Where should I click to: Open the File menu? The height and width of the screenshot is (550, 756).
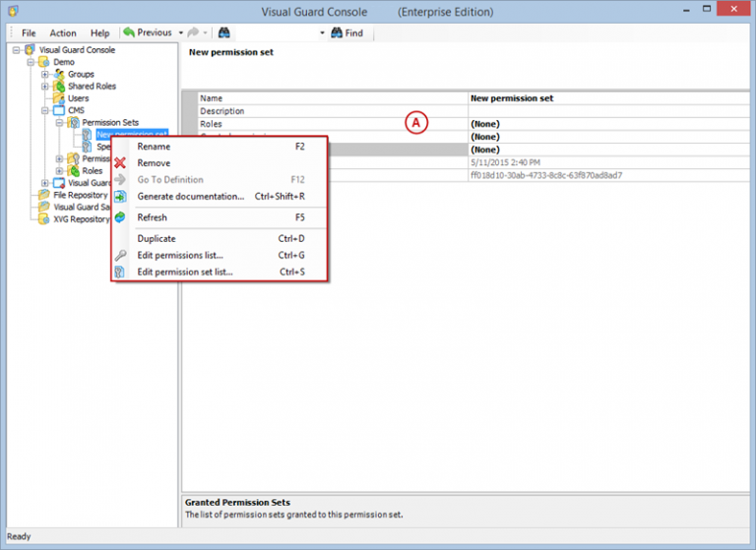click(x=29, y=32)
